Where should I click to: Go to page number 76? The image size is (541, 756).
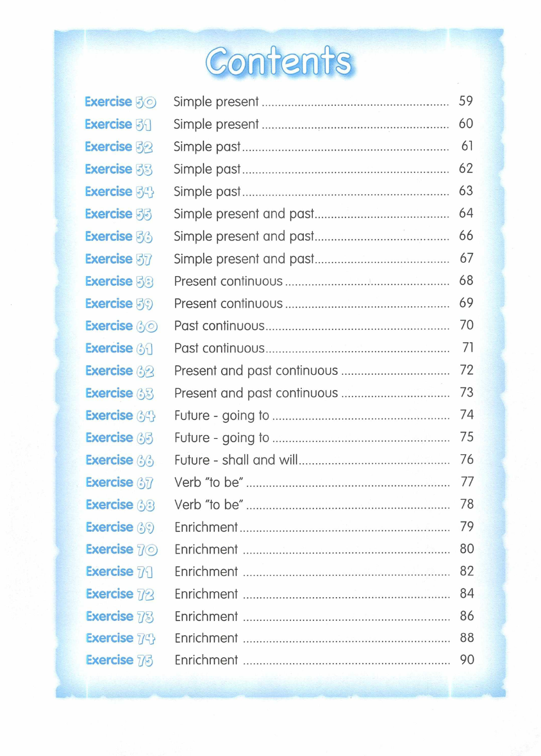(x=467, y=460)
